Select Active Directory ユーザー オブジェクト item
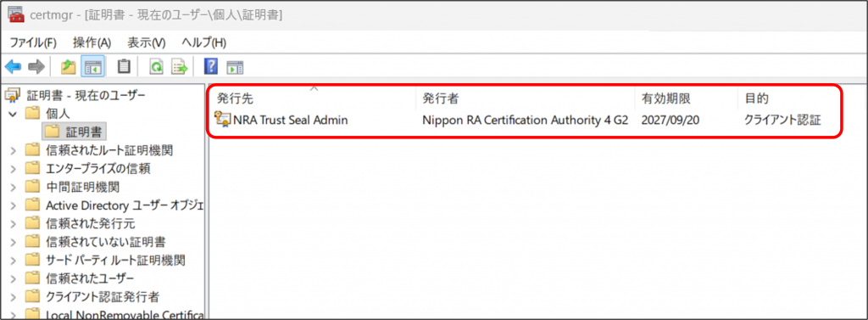The width and height of the screenshot is (868, 320). [x=125, y=205]
